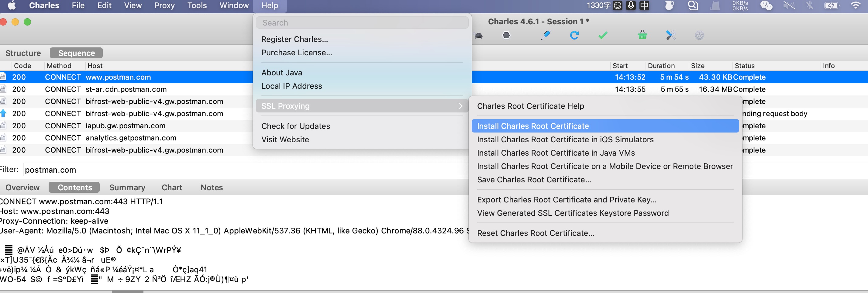868x293 pixels.
Task: Switch to the Chart tab
Action: pos(172,187)
